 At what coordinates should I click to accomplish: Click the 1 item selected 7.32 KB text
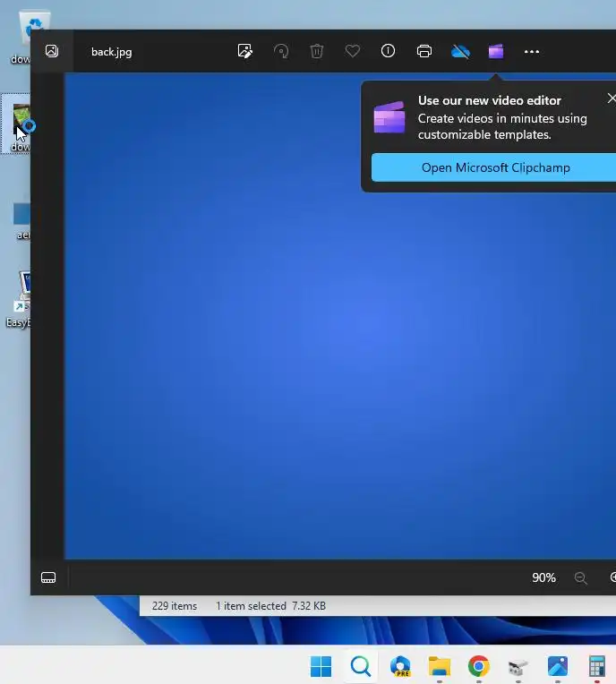tap(270, 606)
